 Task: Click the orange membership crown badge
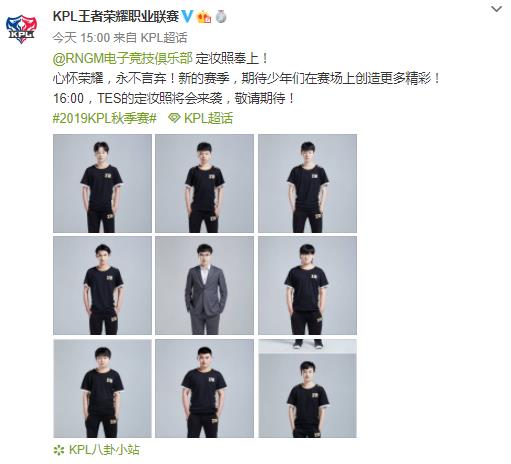point(204,17)
